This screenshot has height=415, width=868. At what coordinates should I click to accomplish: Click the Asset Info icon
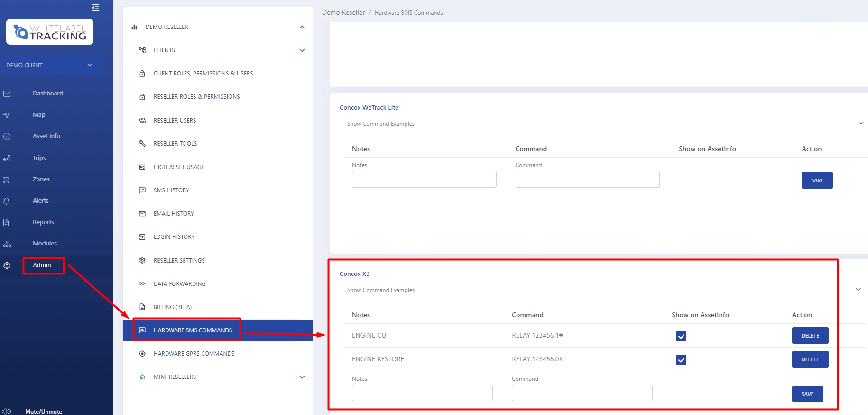7,136
